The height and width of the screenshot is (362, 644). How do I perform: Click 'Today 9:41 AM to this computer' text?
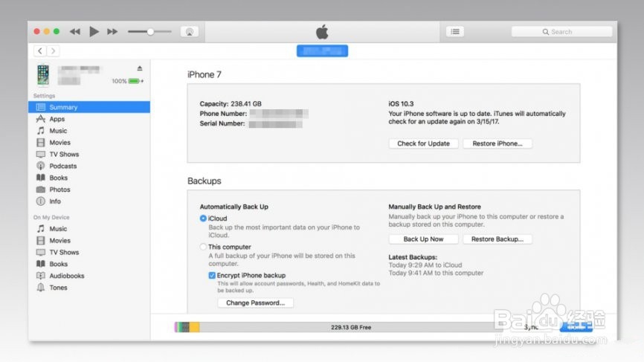point(436,273)
